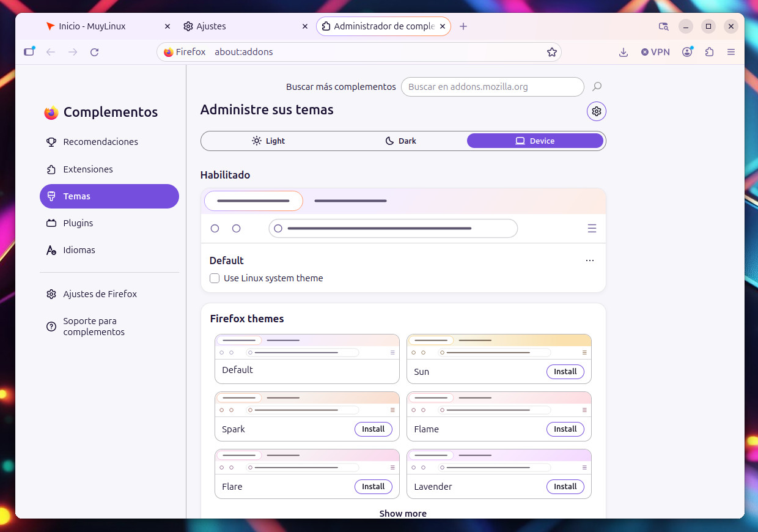Open the gear tools menu for themes
Image resolution: width=758 pixels, height=532 pixels.
pos(597,111)
